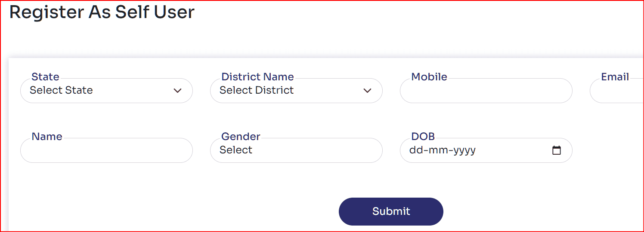Expand the Select District dropdown
644x232 pixels.
pyautogui.click(x=296, y=91)
